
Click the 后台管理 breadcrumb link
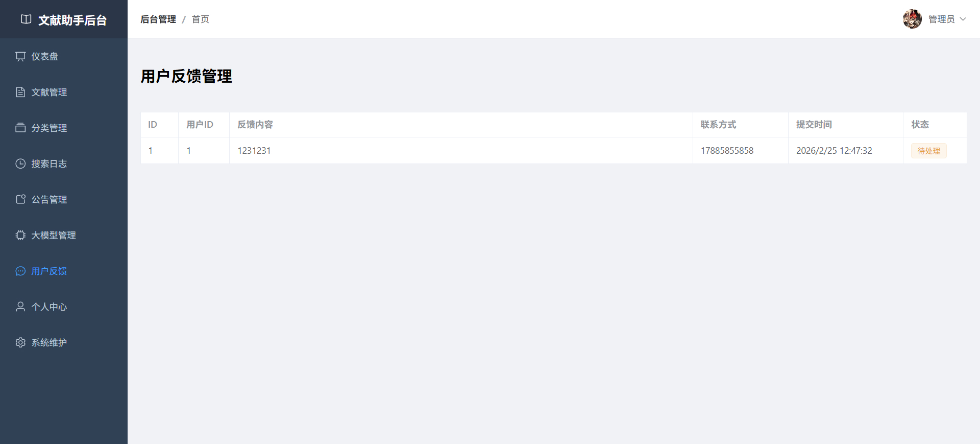pyautogui.click(x=158, y=19)
